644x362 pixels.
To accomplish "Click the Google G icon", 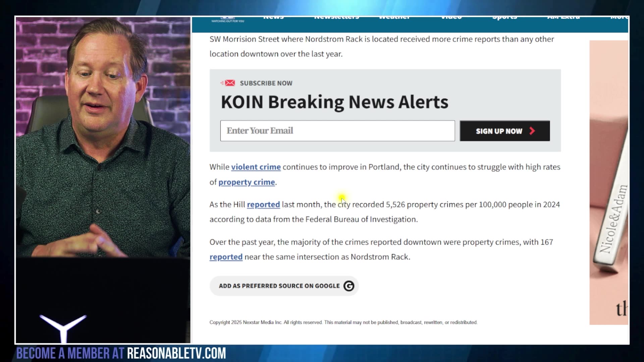I will [349, 286].
